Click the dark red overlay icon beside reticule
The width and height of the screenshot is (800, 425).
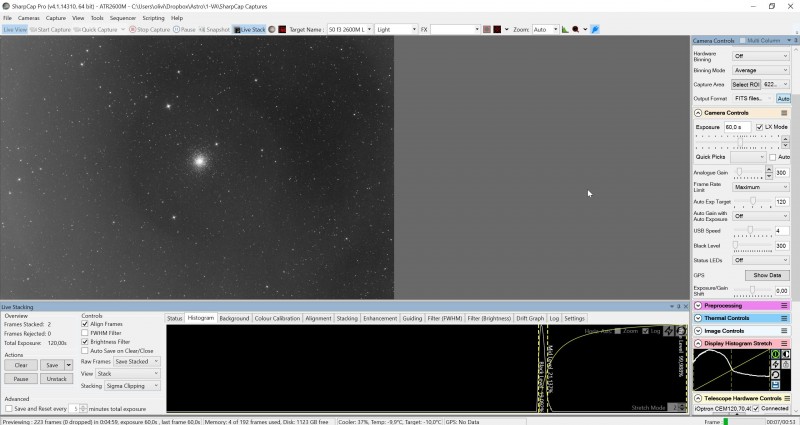(497, 30)
